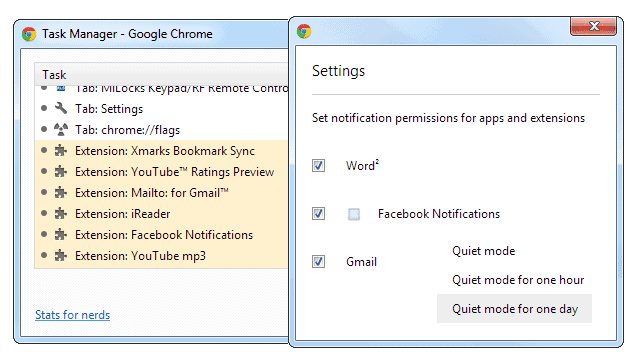
Task: Open the Stats for nerds link
Action: (73, 315)
